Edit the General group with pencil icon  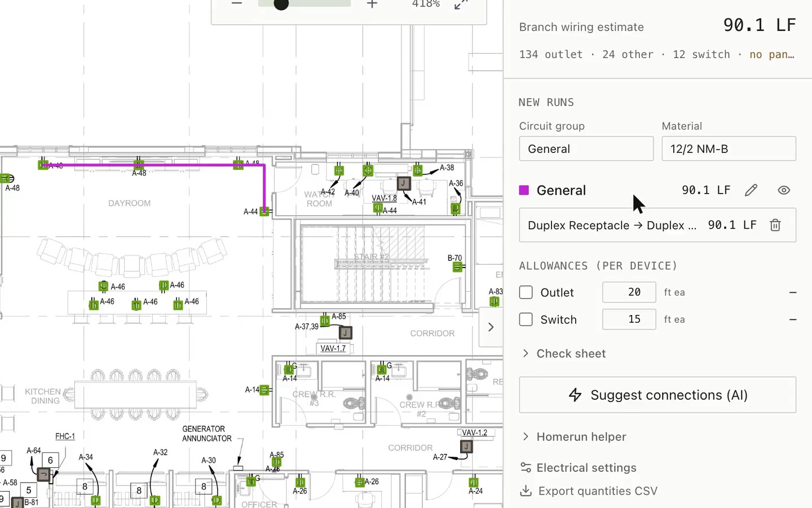tap(751, 190)
